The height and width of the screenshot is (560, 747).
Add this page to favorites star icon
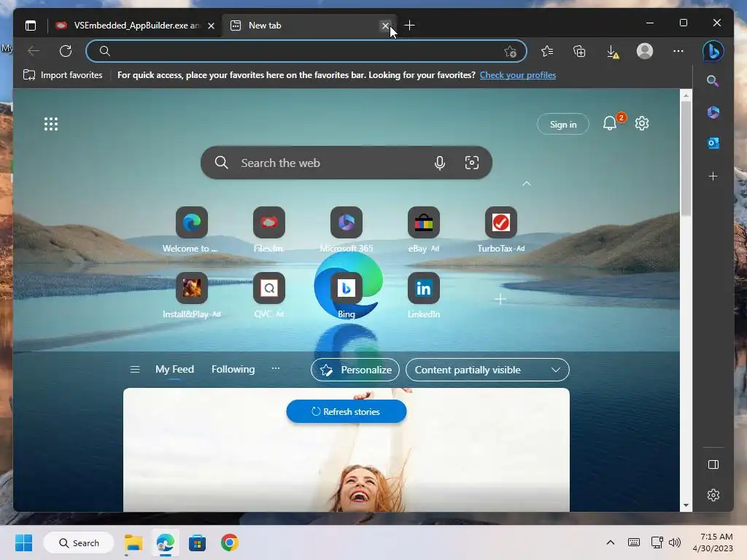(510, 52)
